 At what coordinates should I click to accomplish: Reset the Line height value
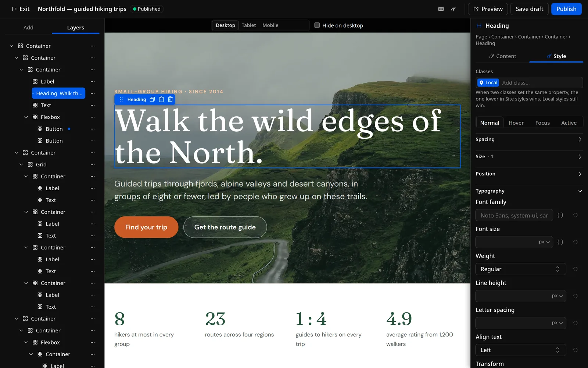coord(575,296)
